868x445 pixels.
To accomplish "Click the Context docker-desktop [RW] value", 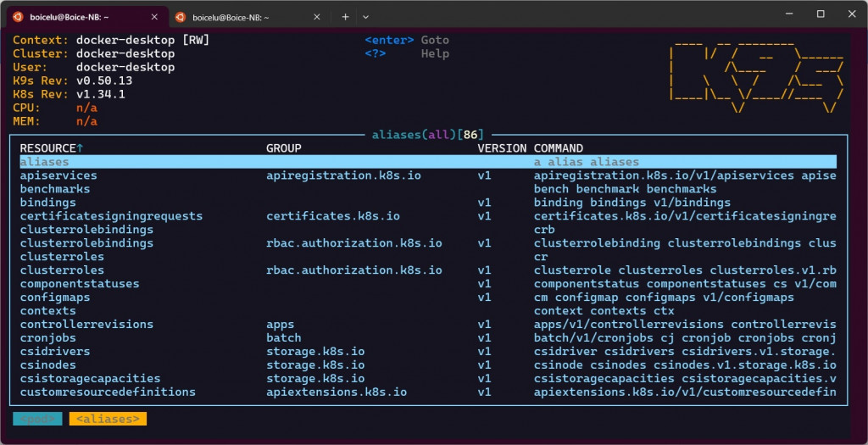I will point(142,40).
